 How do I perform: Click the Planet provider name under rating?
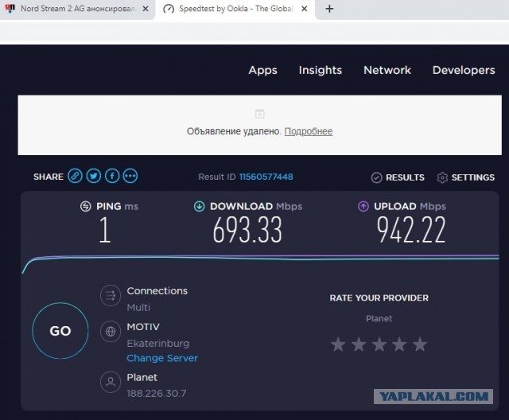pyautogui.click(x=379, y=318)
